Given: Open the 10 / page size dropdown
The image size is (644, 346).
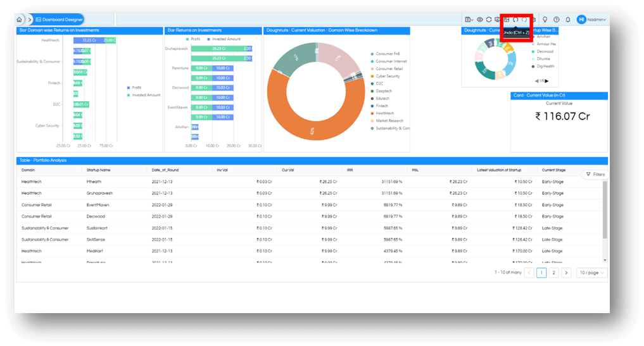Looking at the screenshot, I should [x=591, y=273].
